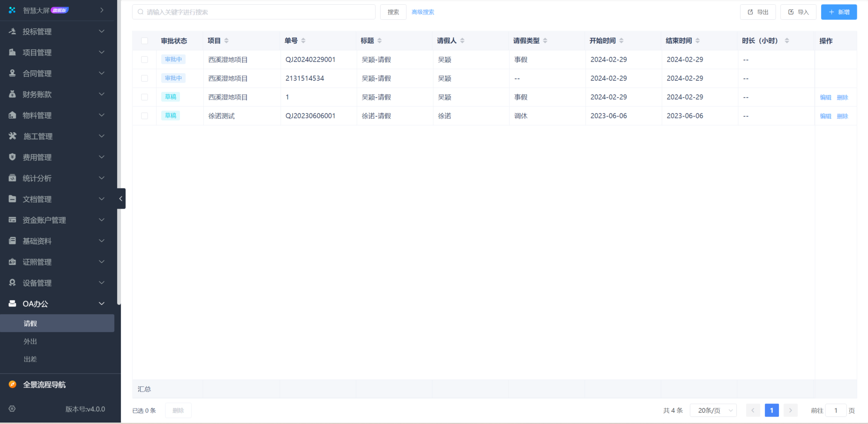Sort table by 开始时间 sort icon
This screenshot has height=424, width=868.
tap(621, 41)
